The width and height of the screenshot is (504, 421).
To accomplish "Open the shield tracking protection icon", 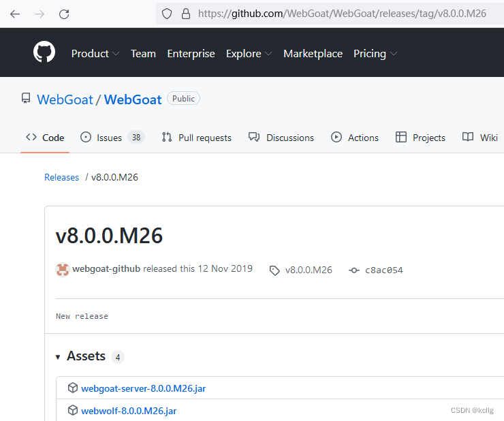I will [x=166, y=14].
